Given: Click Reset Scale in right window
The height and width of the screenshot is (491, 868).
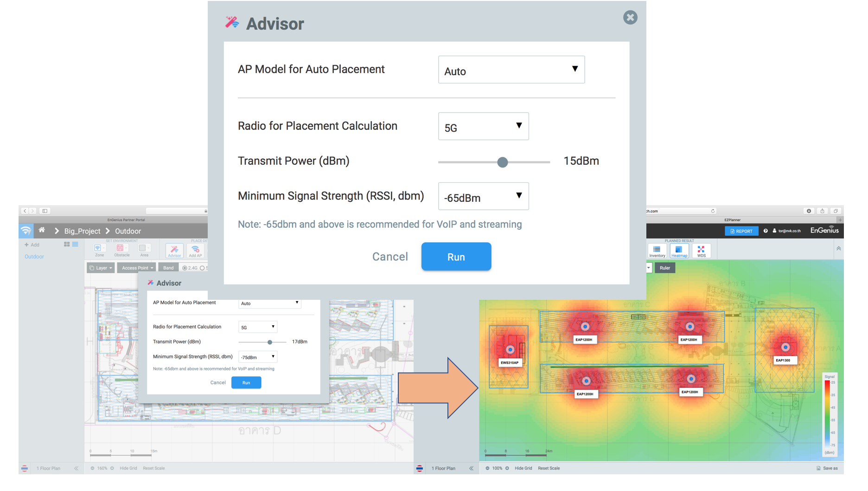Looking at the screenshot, I should (549, 468).
